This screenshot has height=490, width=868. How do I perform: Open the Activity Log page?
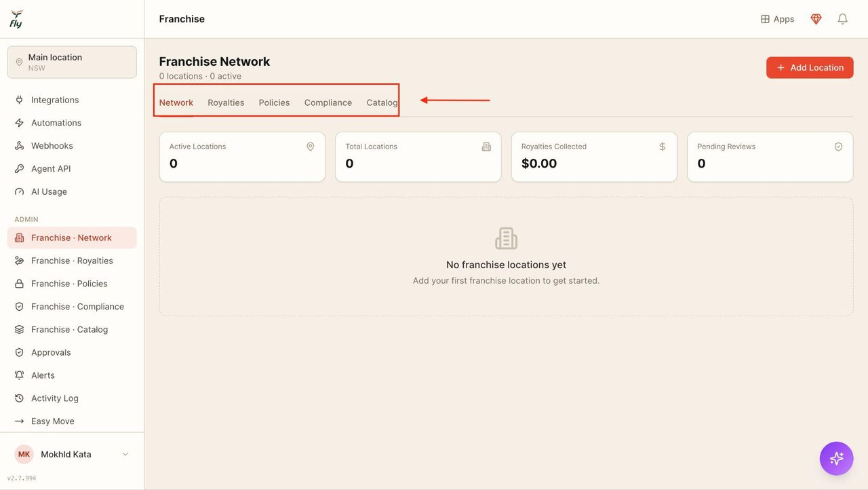[x=72, y=398]
